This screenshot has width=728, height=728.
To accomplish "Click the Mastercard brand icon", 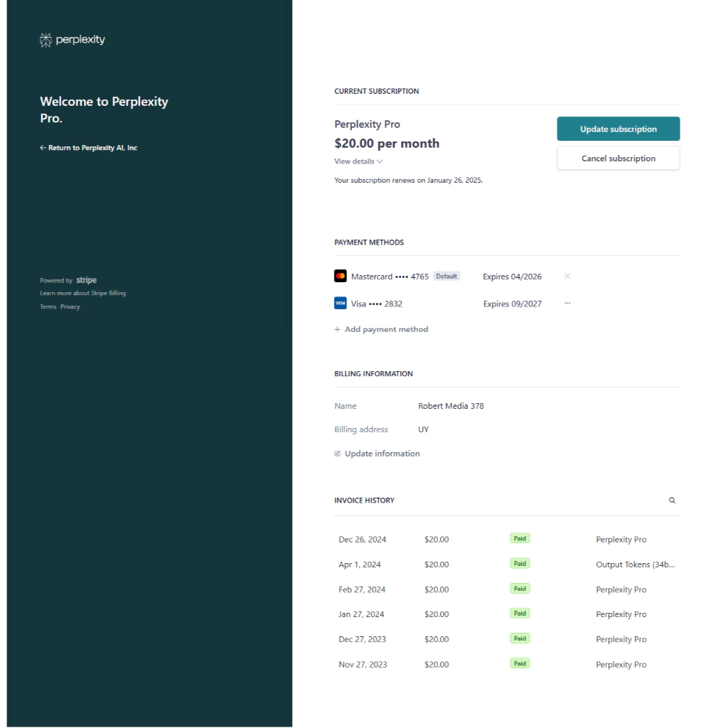I will coord(341,276).
